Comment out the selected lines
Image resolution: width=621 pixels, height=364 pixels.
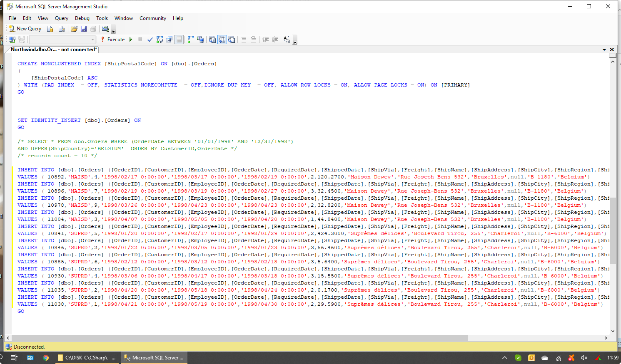pos(244,40)
